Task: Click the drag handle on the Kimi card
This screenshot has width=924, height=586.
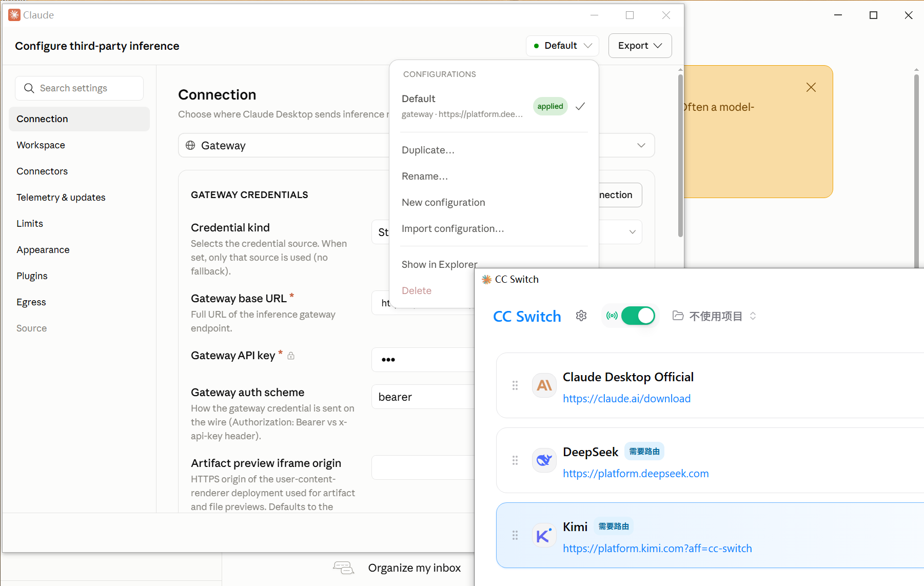Action: [x=515, y=535]
